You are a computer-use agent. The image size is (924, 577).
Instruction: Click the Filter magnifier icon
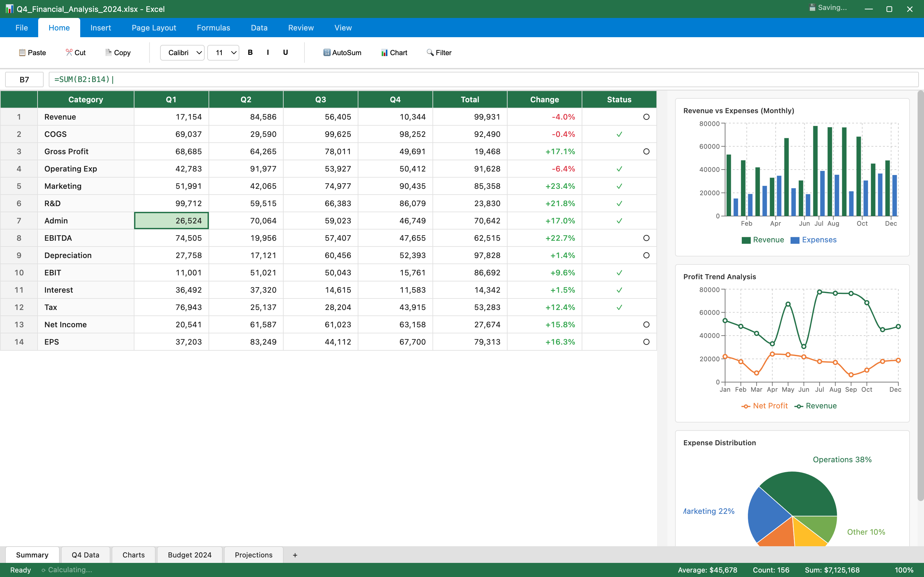pos(430,53)
